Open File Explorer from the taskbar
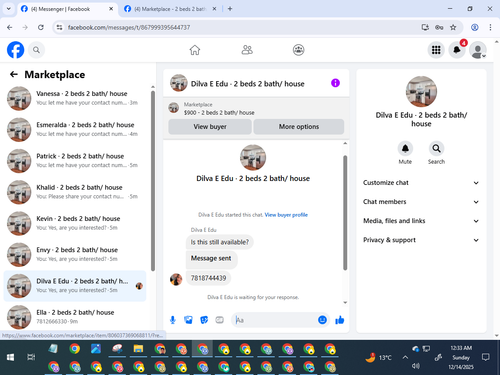 click(x=138, y=349)
